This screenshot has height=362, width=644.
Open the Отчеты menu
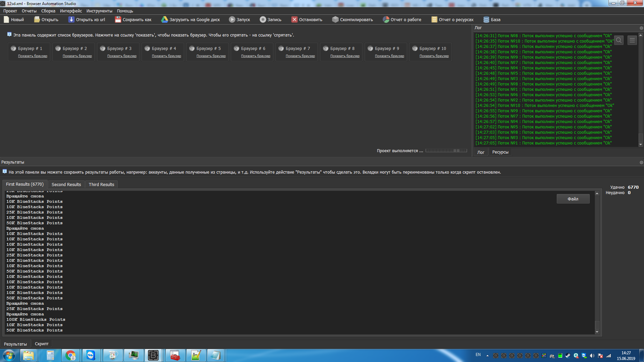(x=29, y=11)
